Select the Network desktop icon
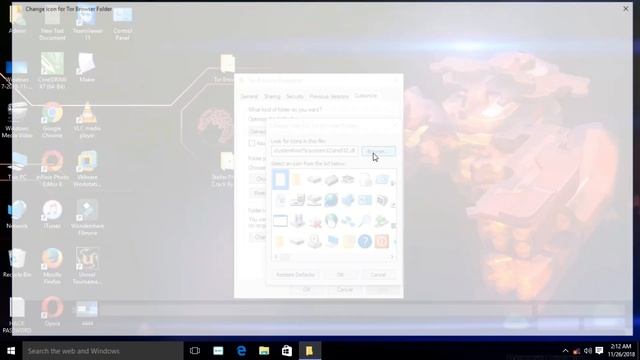 point(17,214)
